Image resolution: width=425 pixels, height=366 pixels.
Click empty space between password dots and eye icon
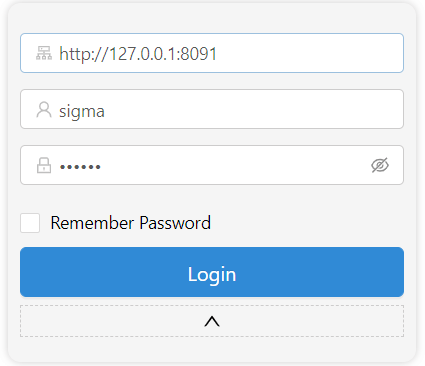233,165
